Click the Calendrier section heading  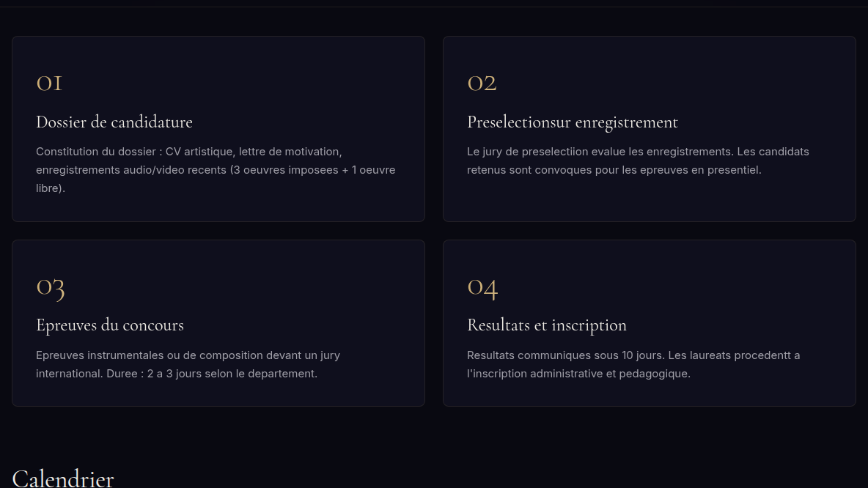62,478
